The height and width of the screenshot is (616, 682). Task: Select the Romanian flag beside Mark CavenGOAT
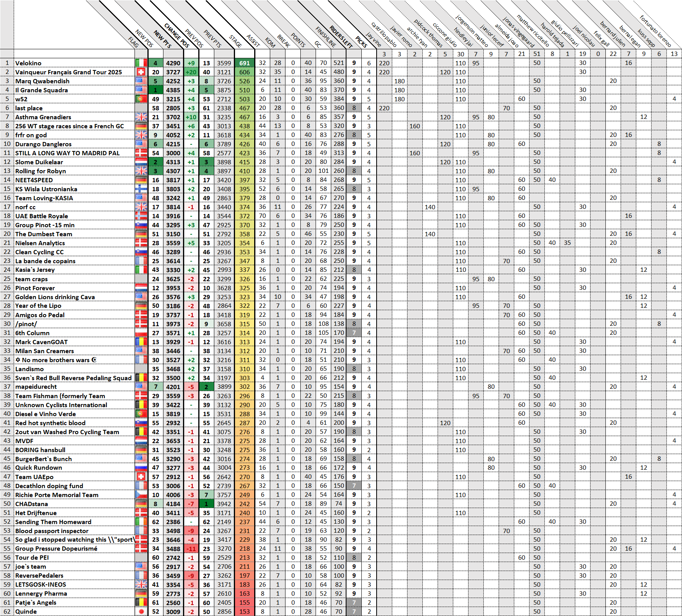click(141, 342)
